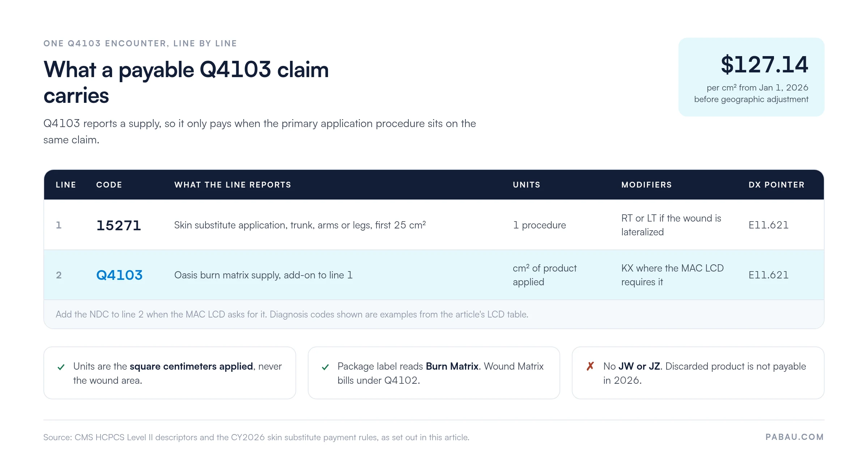Click the Oasis burn matrix supply description

pos(263,275)
